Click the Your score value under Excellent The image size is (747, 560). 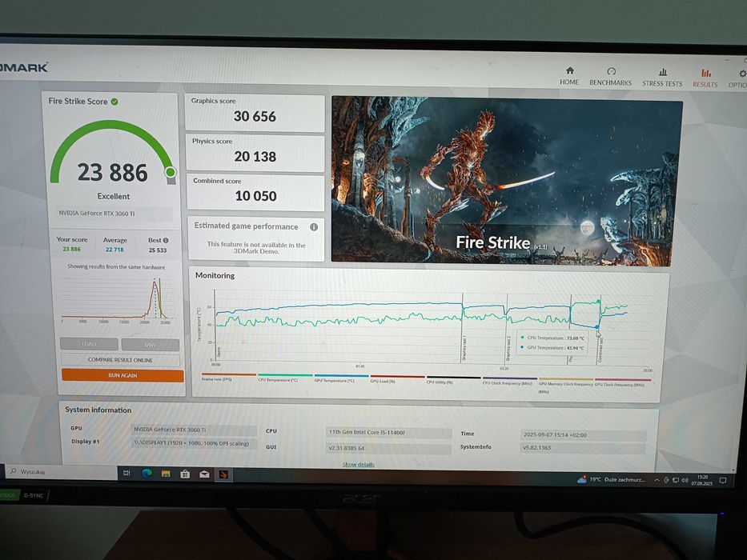pos(71,249)
